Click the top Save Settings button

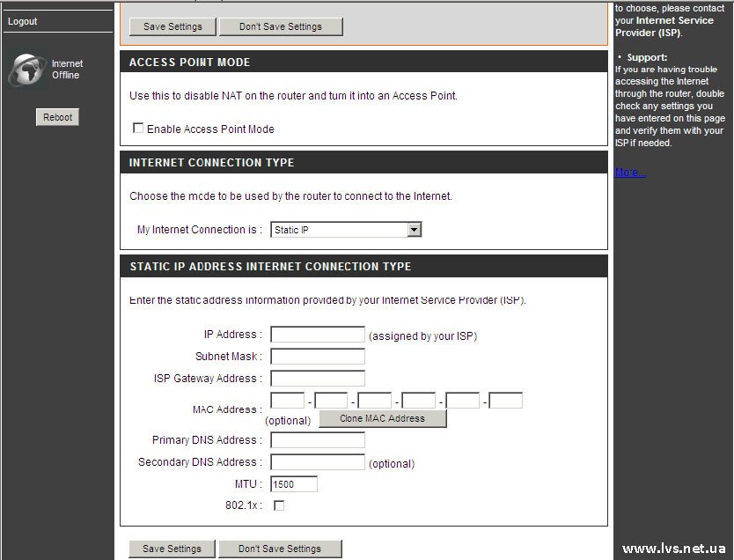click(x=172, y=26)
